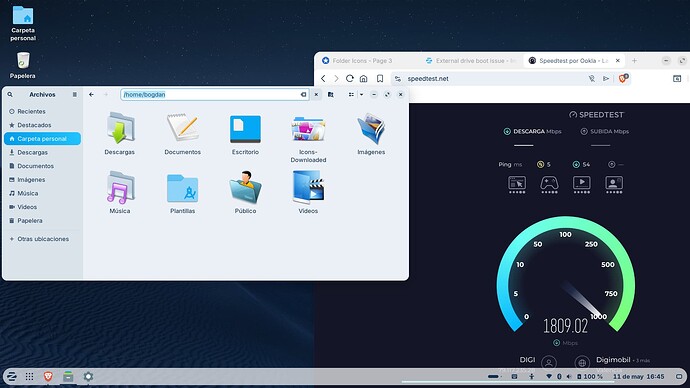Open the app grid from the taskbar
The image size is (690, 388).
point(29,376)
